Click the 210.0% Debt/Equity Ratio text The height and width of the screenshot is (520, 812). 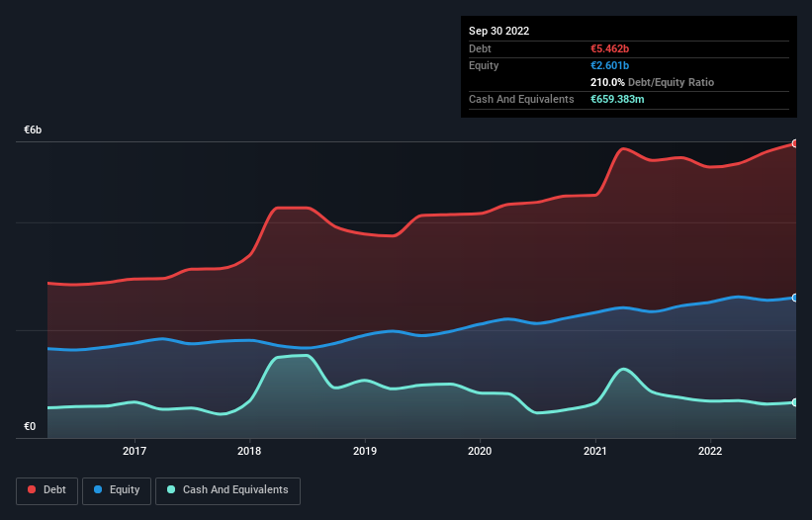click(x=652, y=82)
